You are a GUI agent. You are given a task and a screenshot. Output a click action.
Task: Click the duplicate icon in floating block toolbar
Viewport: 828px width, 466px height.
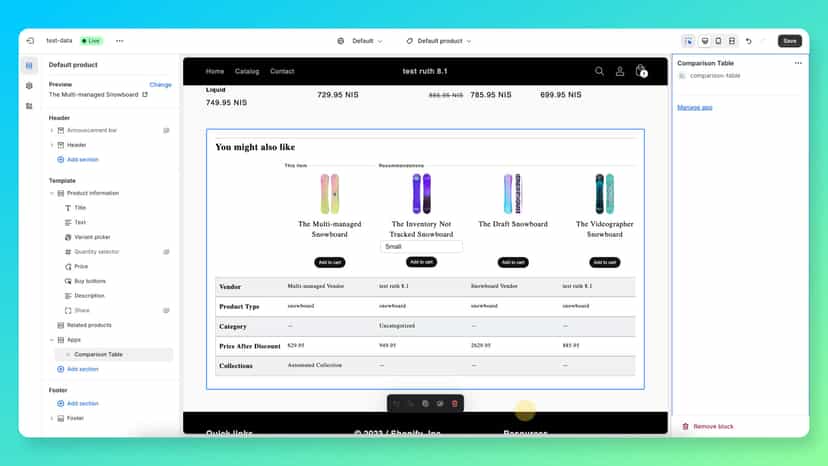click(425, 404)
